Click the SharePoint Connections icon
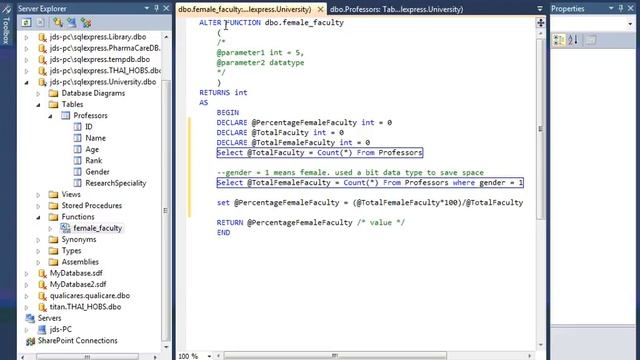The image size is (640, 360). click(30, 341)
